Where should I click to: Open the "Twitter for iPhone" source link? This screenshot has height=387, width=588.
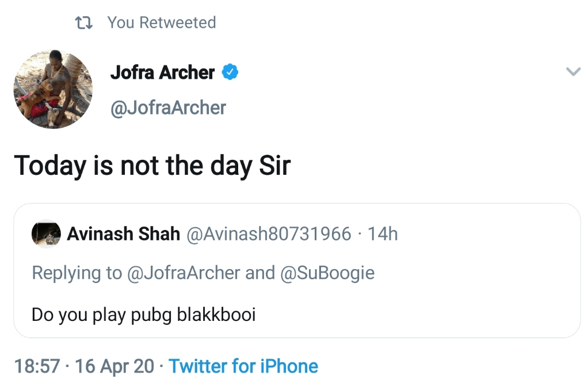tap(243, 366)
